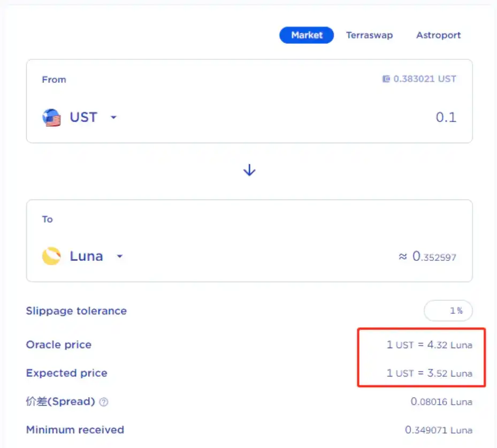The height and width of the screenshot is (448, 497).
Task: Click the Spread amount 0.08016 Luna
Action: [x=441, y=401]
